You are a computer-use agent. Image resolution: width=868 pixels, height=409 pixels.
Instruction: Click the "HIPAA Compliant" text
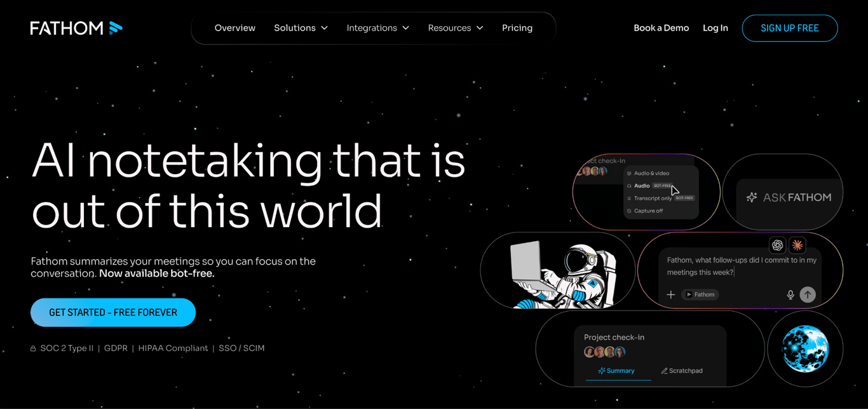pyautogui.click(x=173, y=348)
